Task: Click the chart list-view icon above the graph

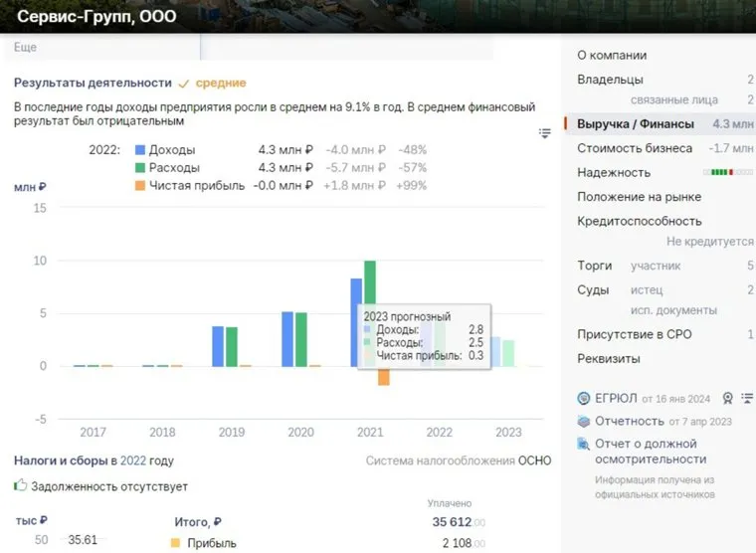Action: (544, 133)
